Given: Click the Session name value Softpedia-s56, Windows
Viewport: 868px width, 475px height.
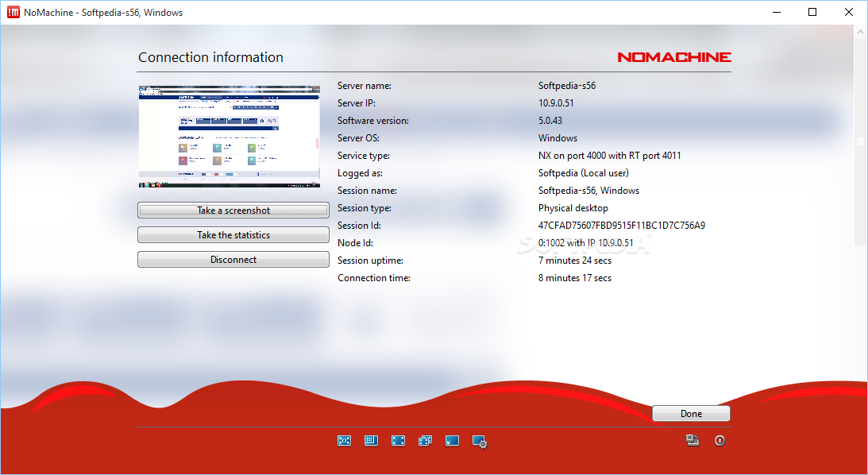Looking at the screenshot, I should tap(588, 191).
